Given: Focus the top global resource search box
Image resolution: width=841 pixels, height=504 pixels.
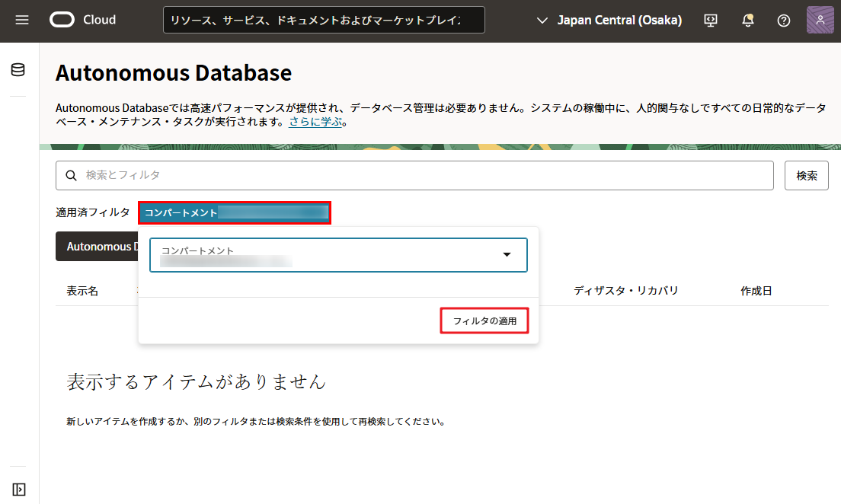Looking at the screenshot, I should point(324,21).
